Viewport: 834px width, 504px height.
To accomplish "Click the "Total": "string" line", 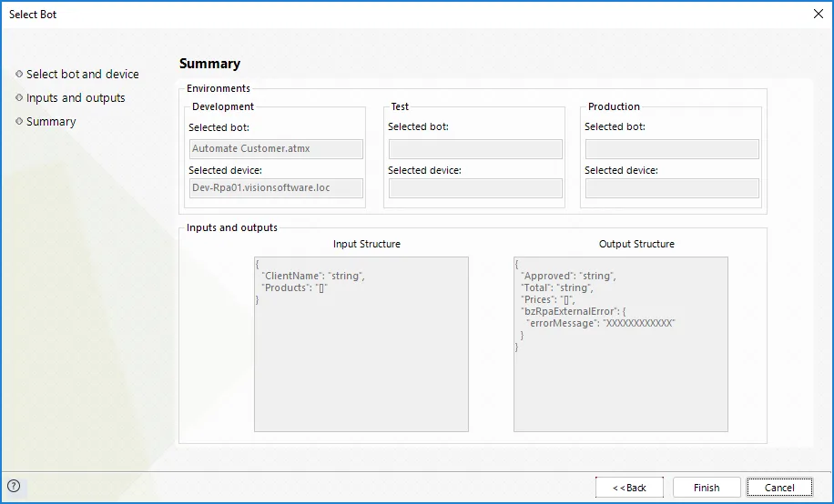I will (556, 287).
